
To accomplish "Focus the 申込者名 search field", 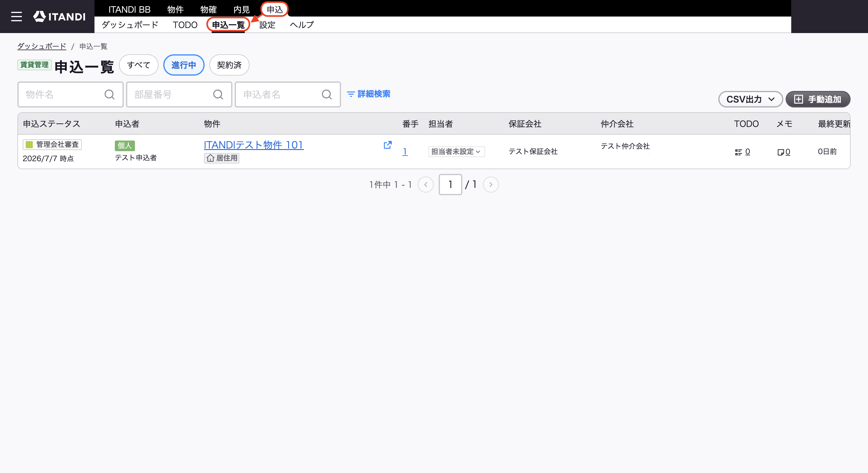I will click(288, 95).
